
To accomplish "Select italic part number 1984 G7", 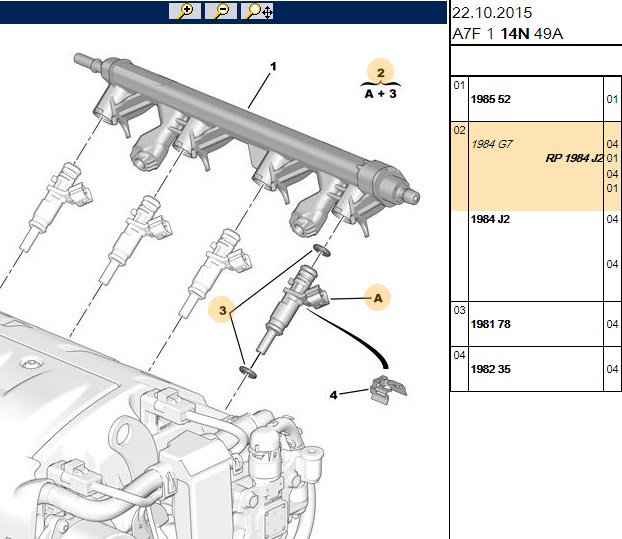I will (x=492, y=144).
